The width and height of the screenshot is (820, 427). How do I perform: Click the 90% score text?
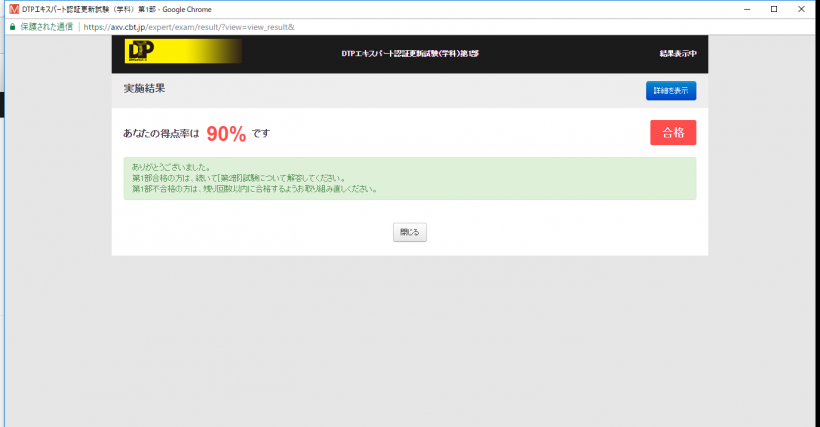(x=226, y=134)
